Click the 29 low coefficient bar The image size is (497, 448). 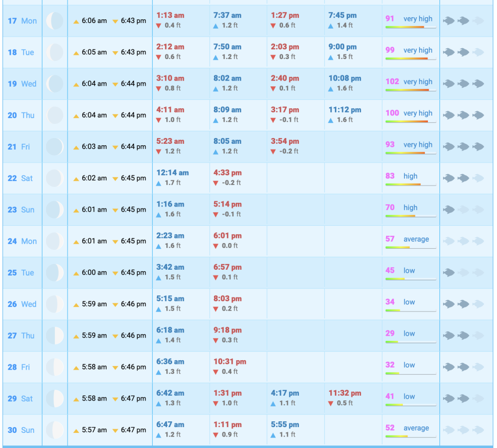pyautogui.click(x=411, y=342)
